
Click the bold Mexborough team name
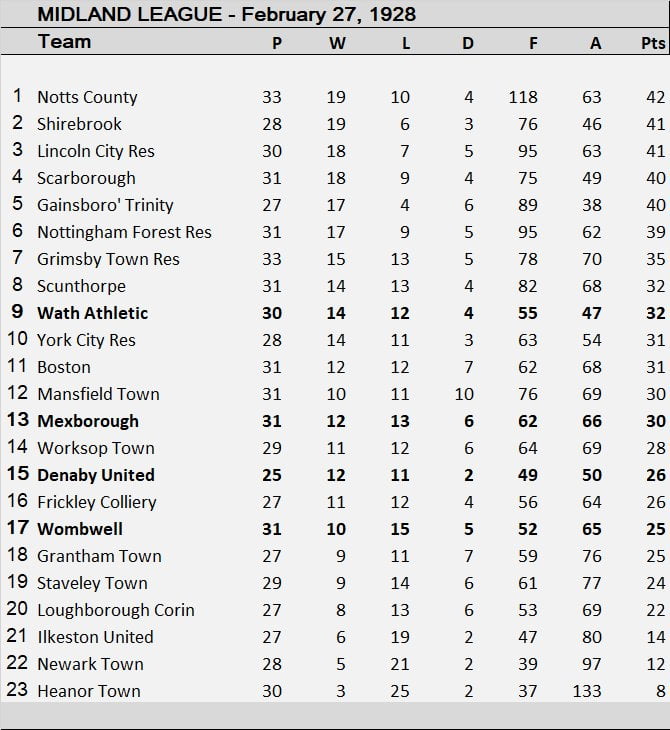click(88, 421)
